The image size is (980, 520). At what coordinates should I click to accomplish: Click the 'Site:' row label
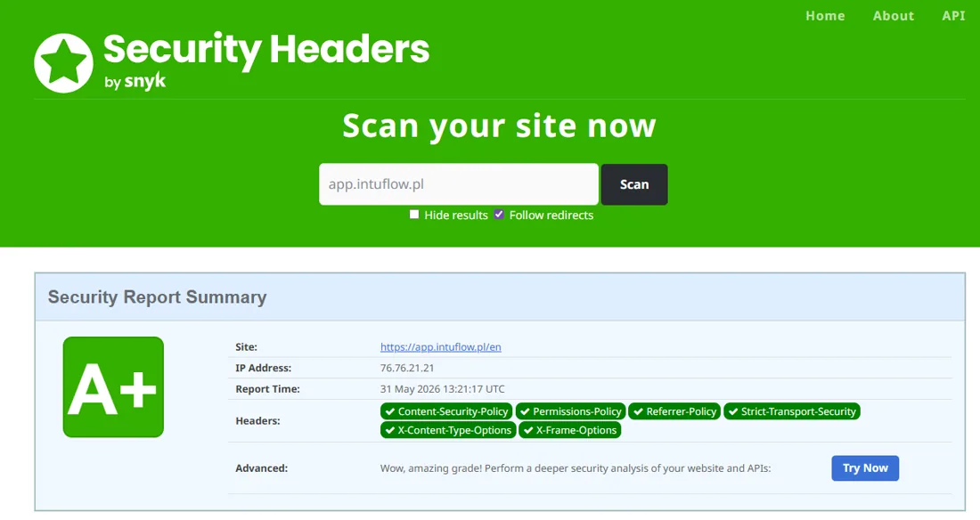click(x=246, y=347)
